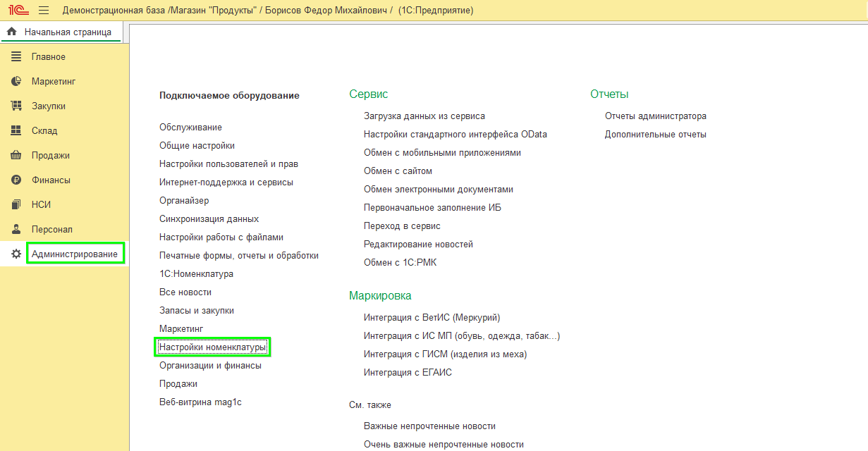The width and height of the screenshot is (868, 451).
Task: Open Настройки работы с файлами
Action: [221, 237]
